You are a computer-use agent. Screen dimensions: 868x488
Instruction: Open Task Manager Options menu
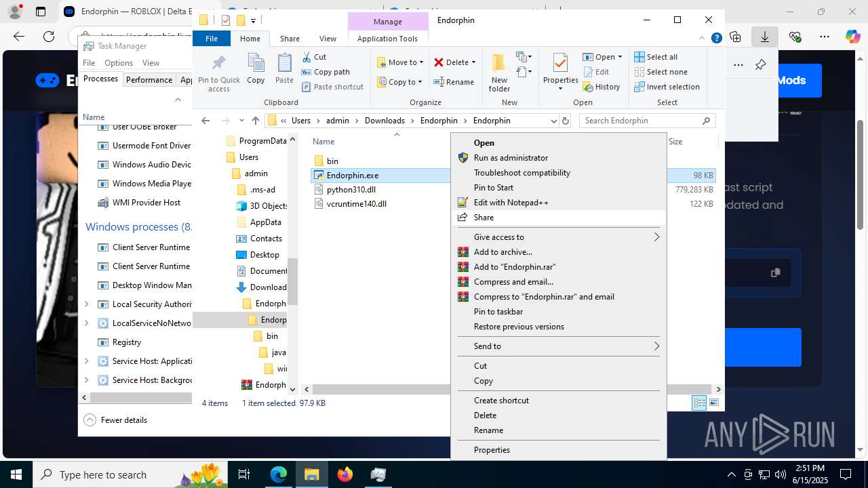[x=119, y=63]
